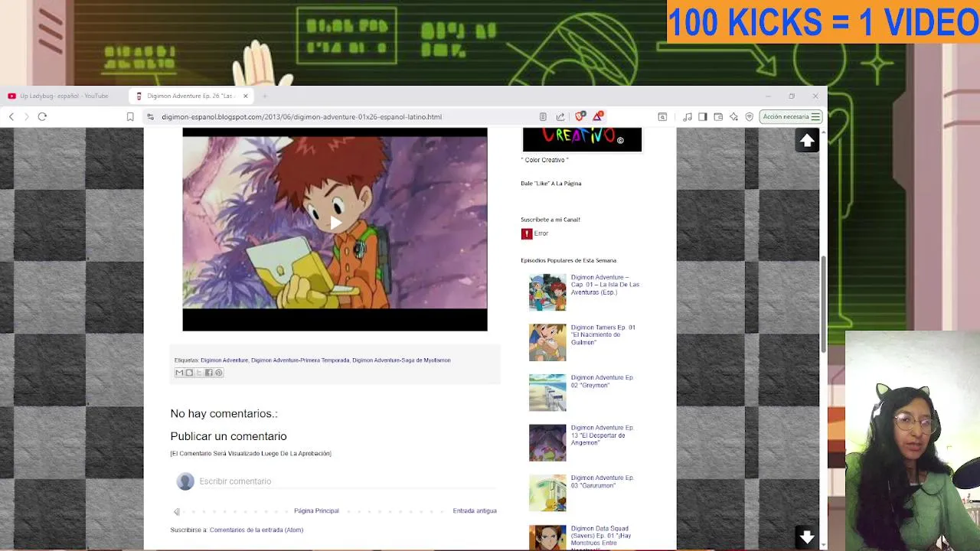Open the 'Digimon Adventure' label link
The width and height of the screenshot is (980, 551).
(x=224, y=360)
